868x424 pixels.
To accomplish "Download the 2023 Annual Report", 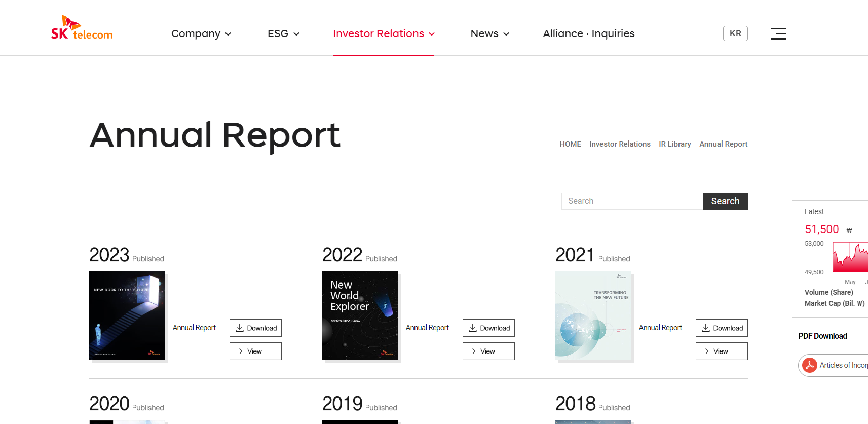I will tap(255, 328).
